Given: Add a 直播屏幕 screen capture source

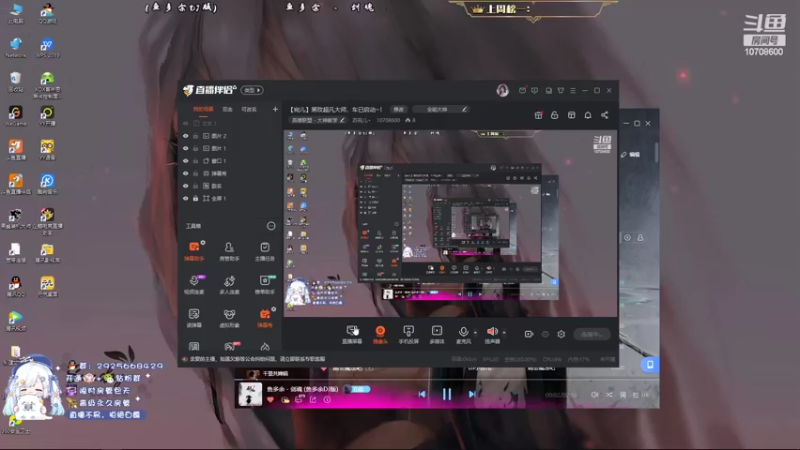Looking at the screenshot, I should click(352, 334).
